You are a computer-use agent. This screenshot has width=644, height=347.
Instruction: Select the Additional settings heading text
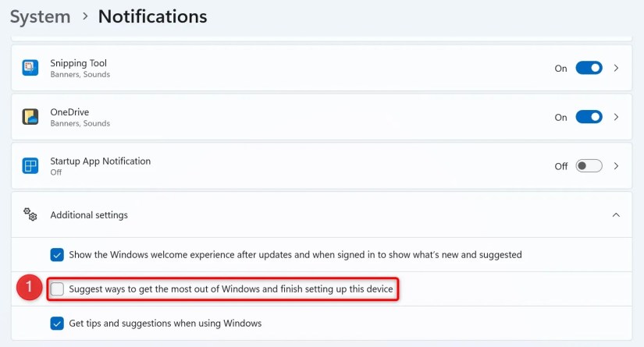click(89, 215)
